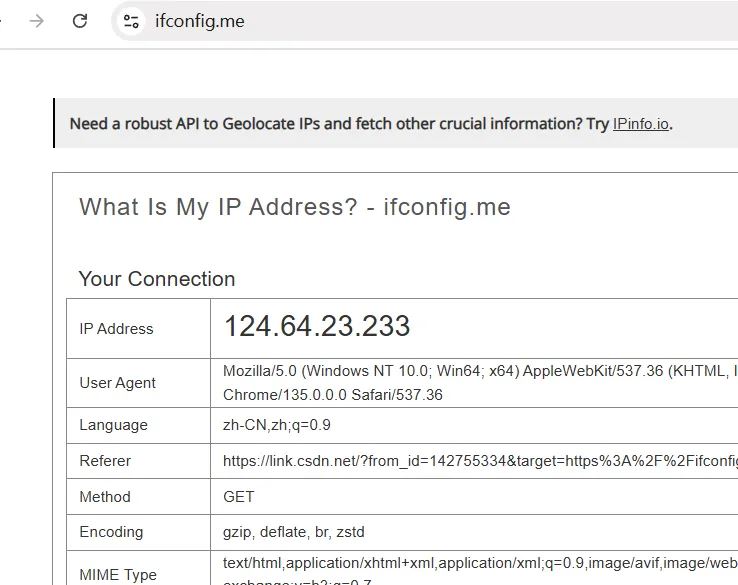Reload the page with the refresh icon

[x=80, y=21]
